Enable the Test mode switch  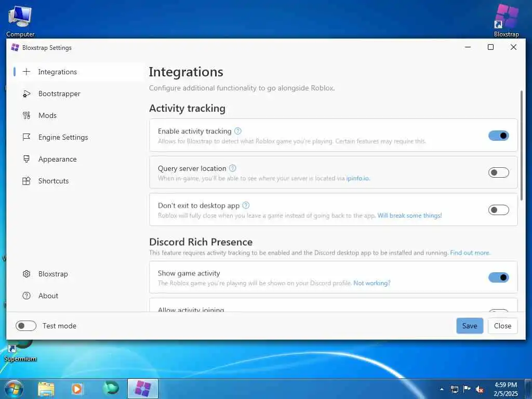click(26, 326)
